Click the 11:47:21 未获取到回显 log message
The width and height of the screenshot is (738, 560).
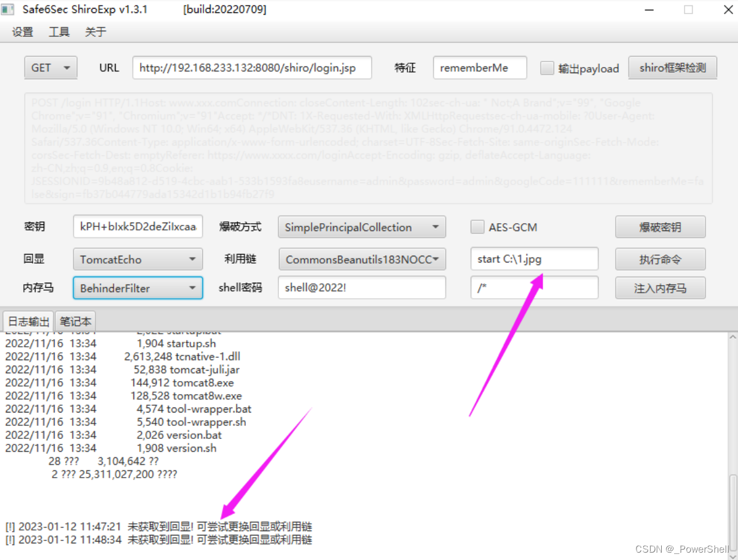159,527
